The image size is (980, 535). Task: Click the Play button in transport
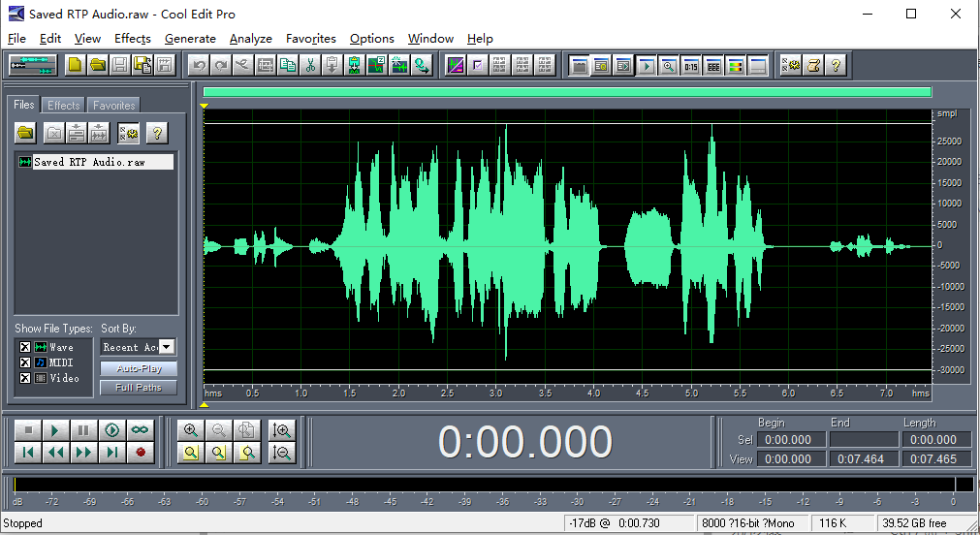point(55,430)
